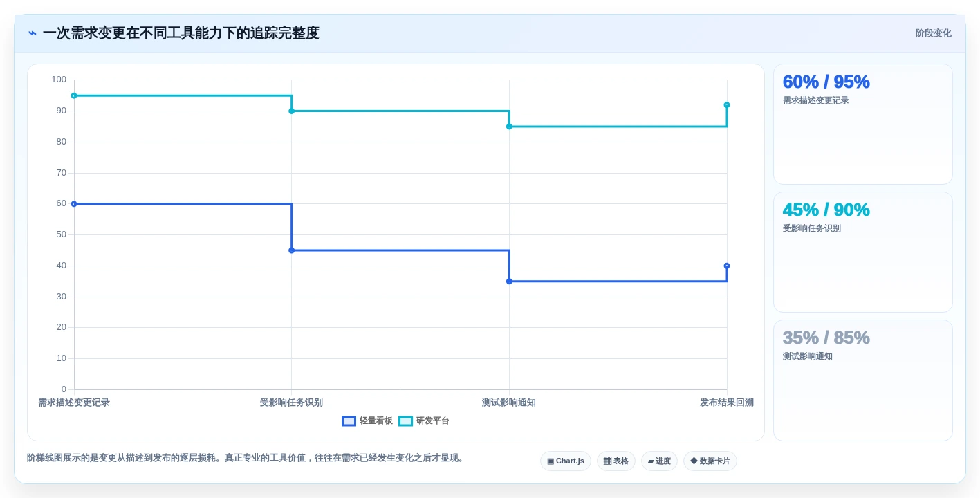
Task: Click the y-axis value 0
Action: [64, 389]
